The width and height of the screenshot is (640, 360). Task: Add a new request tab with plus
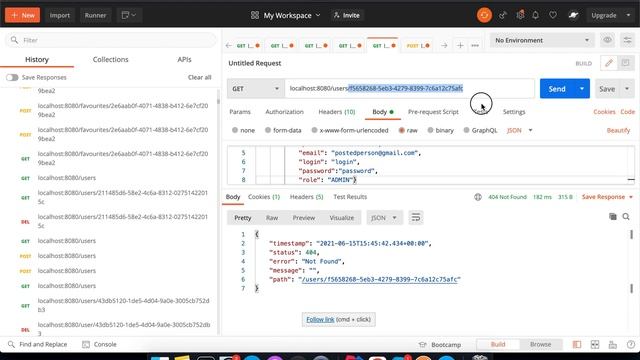pyautogui.click(x=460, y=46)
